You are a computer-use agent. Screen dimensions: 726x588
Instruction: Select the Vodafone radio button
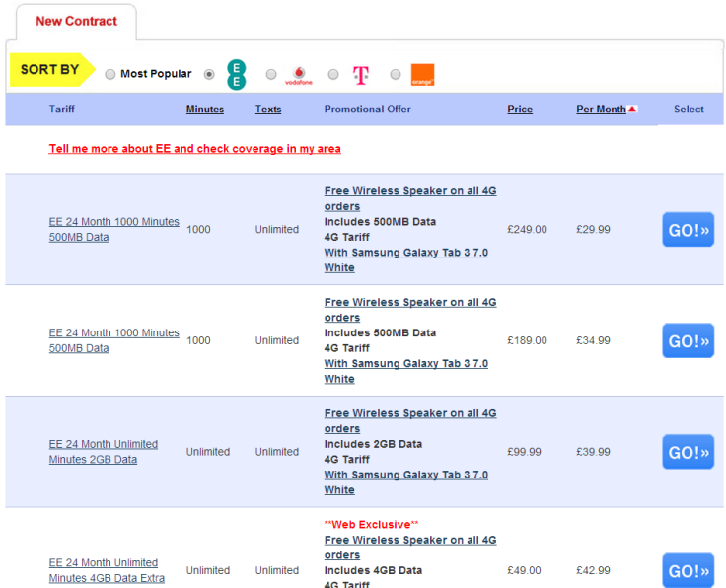[271, 74]
